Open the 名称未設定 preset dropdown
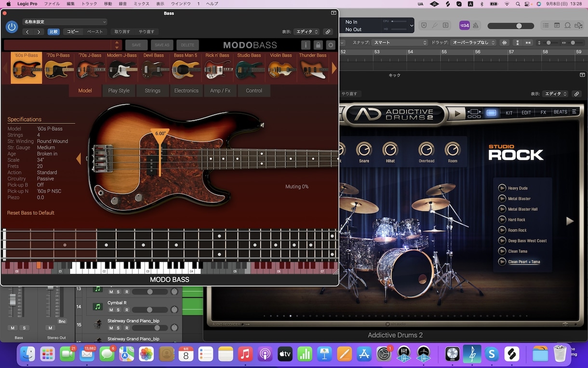This screenshot has width=588, height=368. [65, 22]
